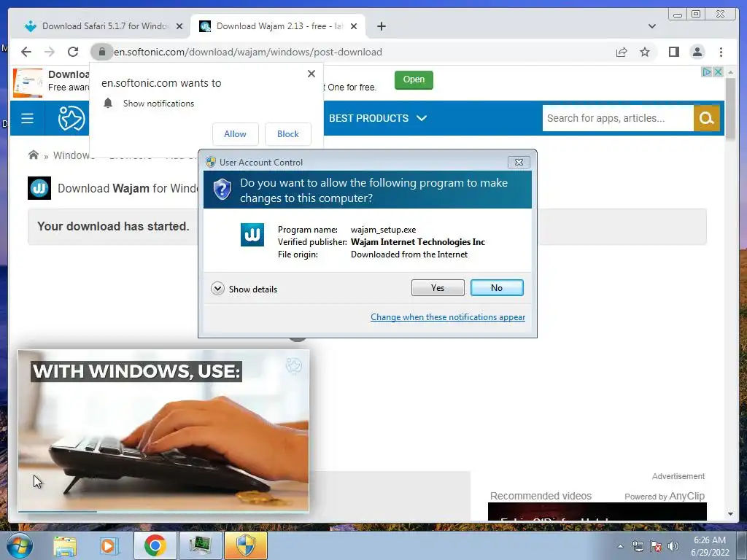Click the scrollbar down arrow

point(731,514)
